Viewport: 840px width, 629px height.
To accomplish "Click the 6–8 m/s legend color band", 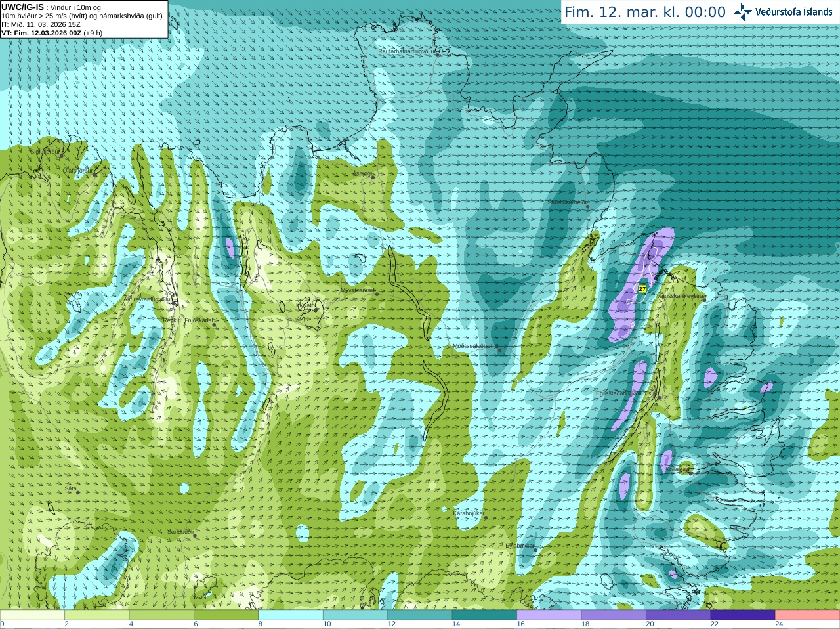I will [226, 615].
